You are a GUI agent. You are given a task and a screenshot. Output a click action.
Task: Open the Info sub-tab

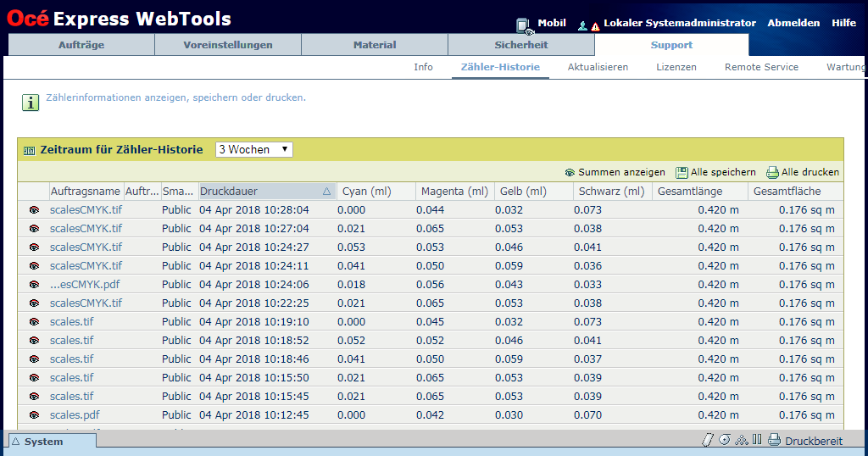pyautogui.click(x=424, y=67)
